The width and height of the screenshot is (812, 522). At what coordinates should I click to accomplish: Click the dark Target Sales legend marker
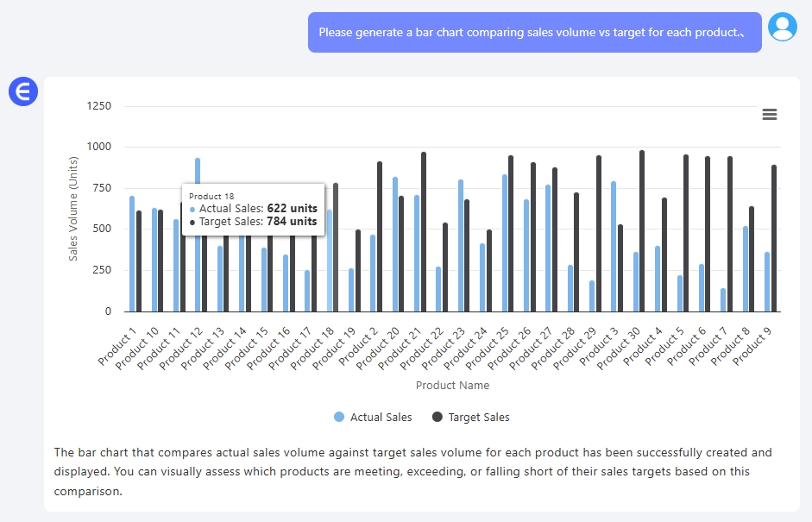click(x=437, y=417)
